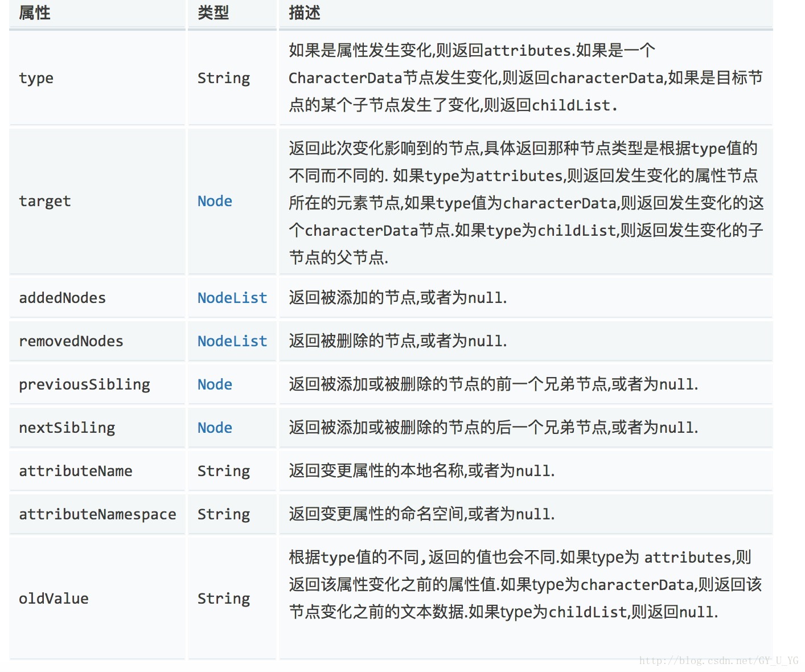Select the target row description text
This screenshot has width=805, height=672.
click(x=526, y=203)
